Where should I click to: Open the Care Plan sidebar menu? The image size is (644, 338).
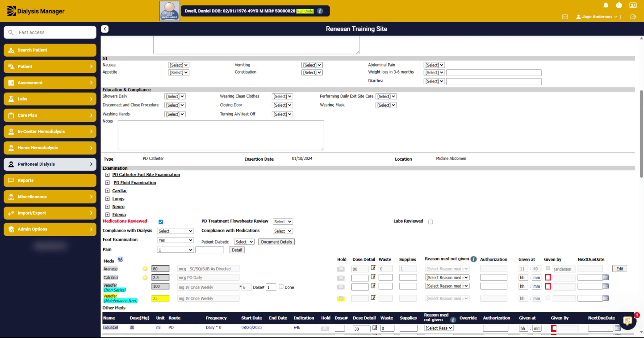point(50,115)
